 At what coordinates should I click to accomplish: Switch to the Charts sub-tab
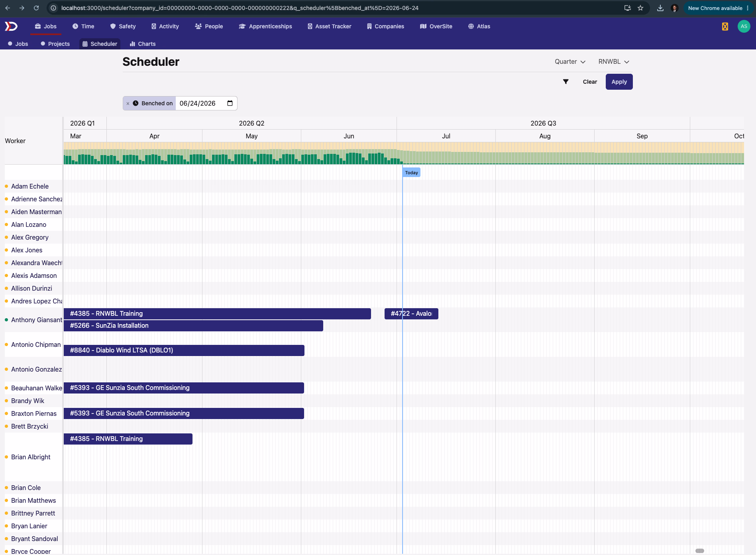[x=143, y=44]
